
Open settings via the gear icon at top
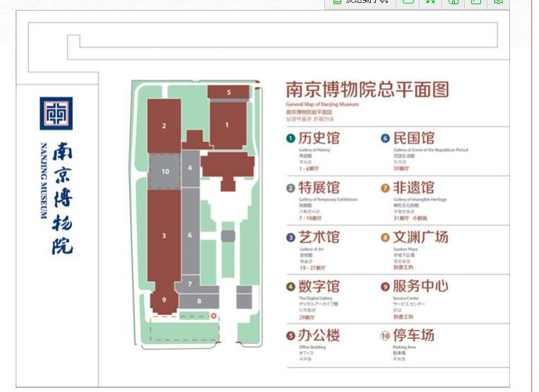point(498,3)
